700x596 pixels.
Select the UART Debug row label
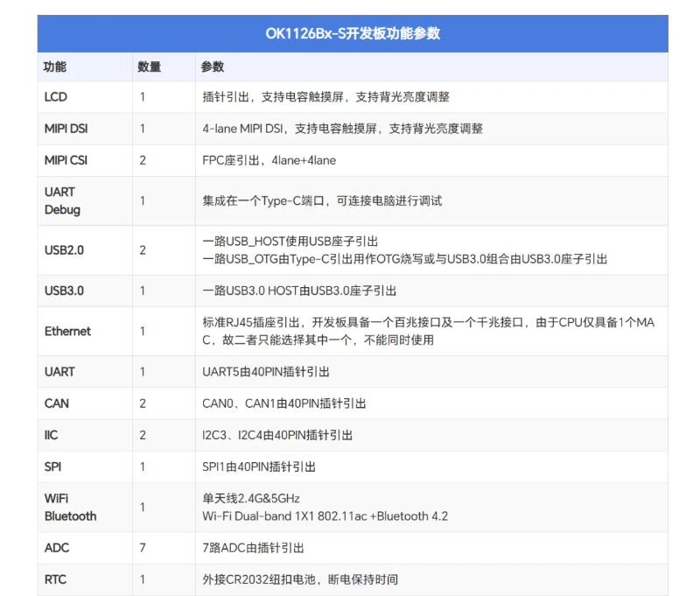click(62, 201)
